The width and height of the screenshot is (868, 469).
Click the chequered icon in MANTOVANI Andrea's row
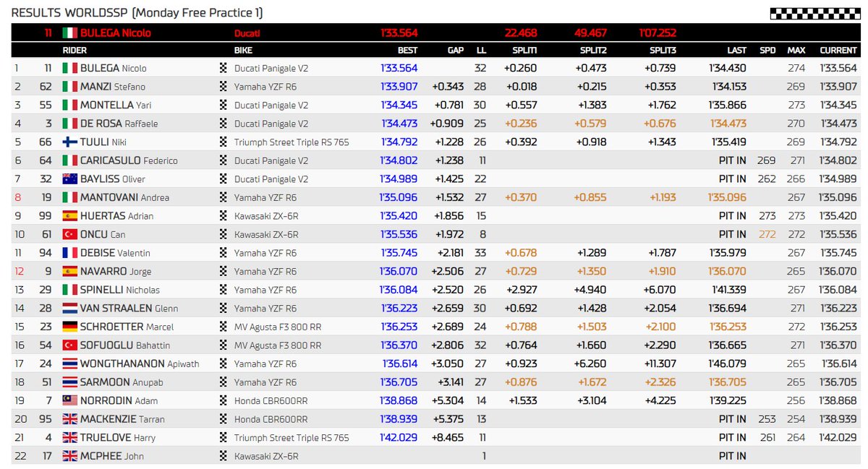tap(224, 197)
